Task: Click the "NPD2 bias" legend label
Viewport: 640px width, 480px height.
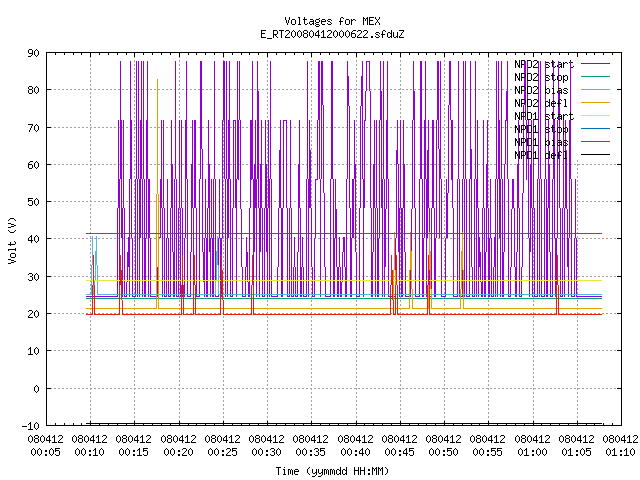Action: point(541,90)
